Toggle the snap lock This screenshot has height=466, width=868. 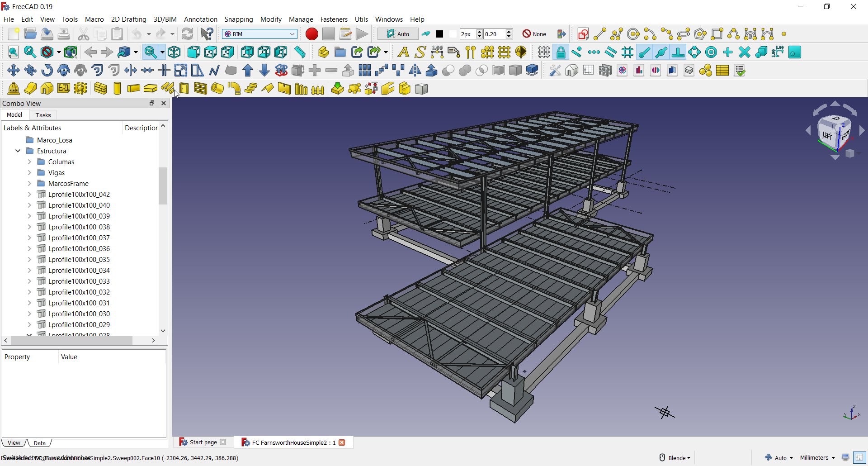tap(561, 52)
